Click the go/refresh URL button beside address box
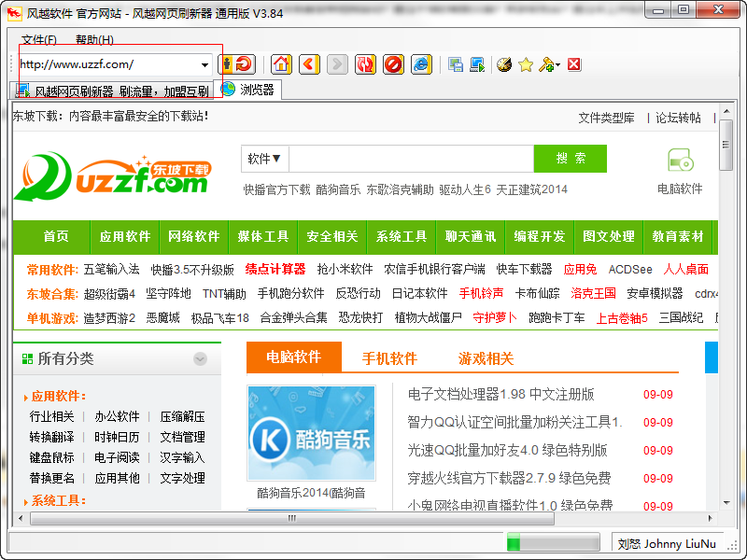The width and height of the screenshot is (747, 560). pyautogui.click(x=237, y=64)
